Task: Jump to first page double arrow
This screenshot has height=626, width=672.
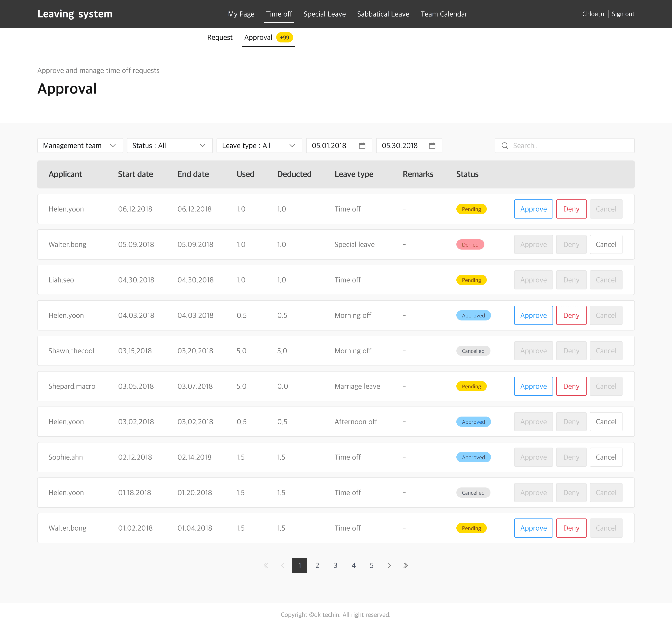Action: pyautogui.click(x=266, y=565)
